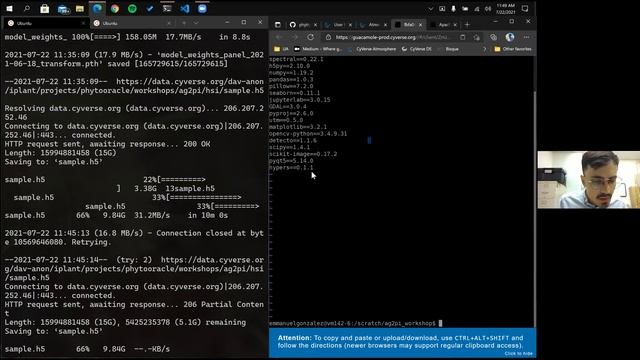Switch to the 'User' tab in Edge
Image resolution: width=640 pixels, height=360 pixels.
click(x=338, y=24)
